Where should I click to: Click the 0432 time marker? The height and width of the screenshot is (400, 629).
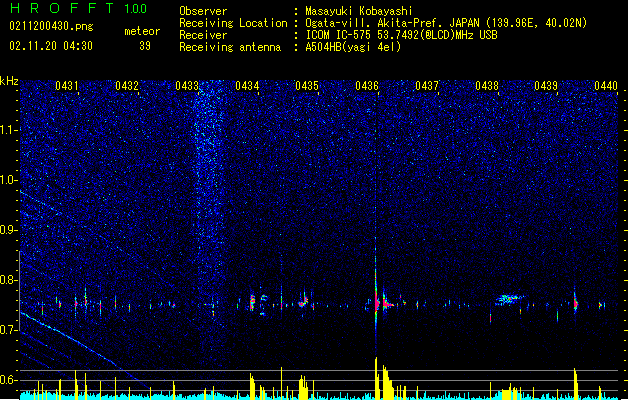coord(127,86)
